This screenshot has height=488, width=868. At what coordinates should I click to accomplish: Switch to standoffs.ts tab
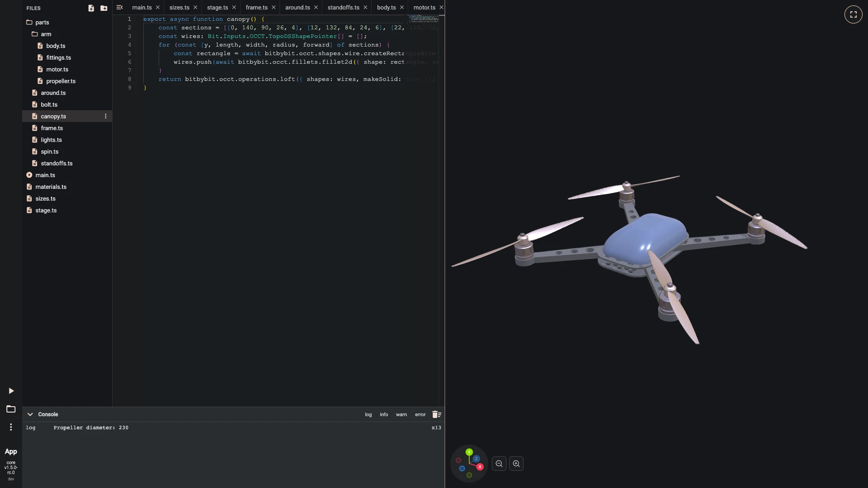click(344, 7)
